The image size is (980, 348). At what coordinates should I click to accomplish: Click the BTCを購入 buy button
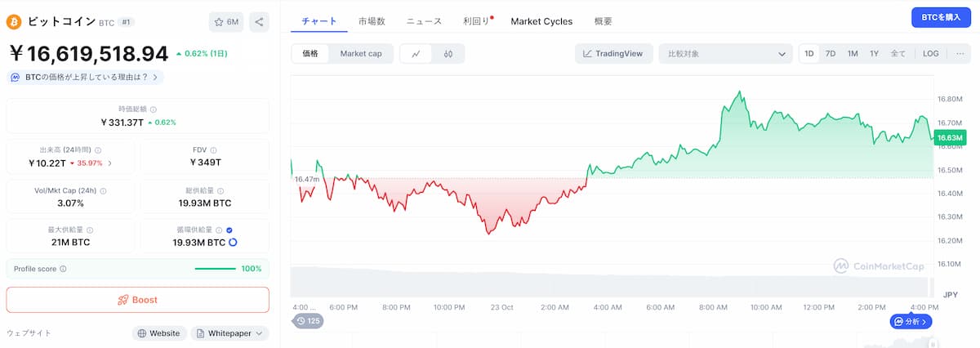[x=941, y=17]
